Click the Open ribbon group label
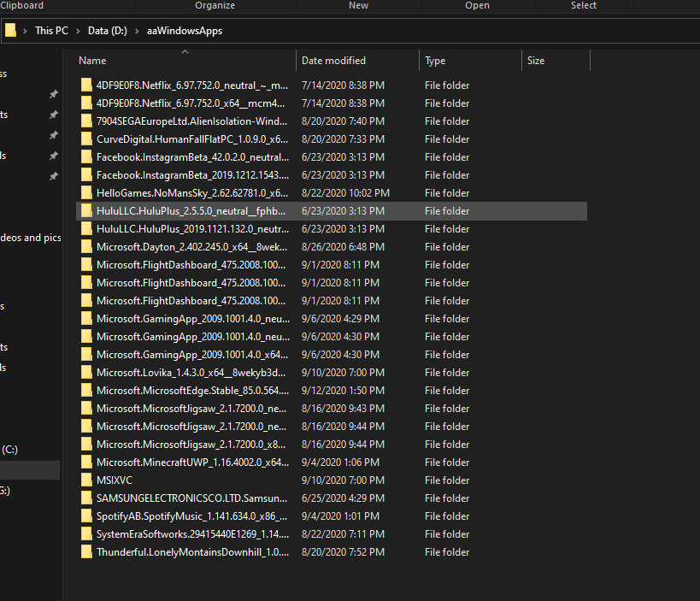Viewport: 700px width, 601px height. 477,5
